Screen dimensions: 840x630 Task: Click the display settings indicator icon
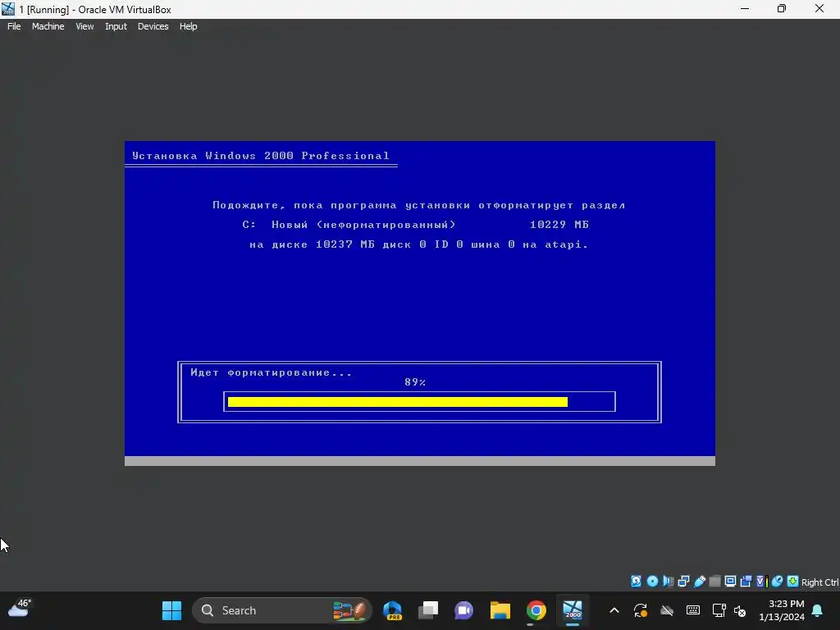(730, 582)
